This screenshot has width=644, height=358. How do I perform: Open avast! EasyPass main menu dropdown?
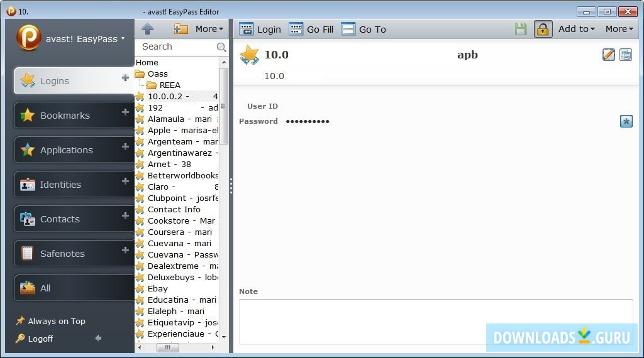click(x=85, y=39)
